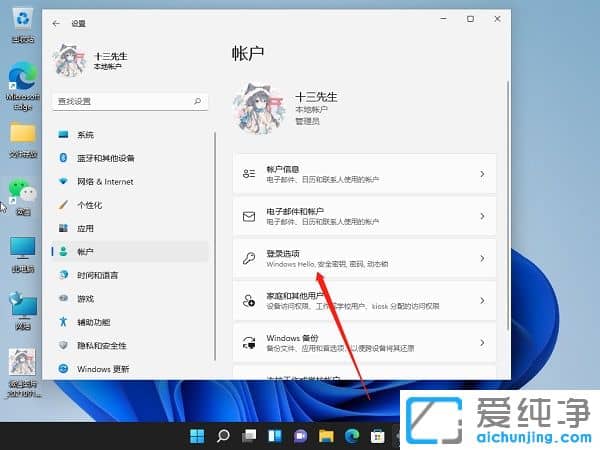
Task: Expand chevron on Sign-in options row
Action: [x=482, y=258]
